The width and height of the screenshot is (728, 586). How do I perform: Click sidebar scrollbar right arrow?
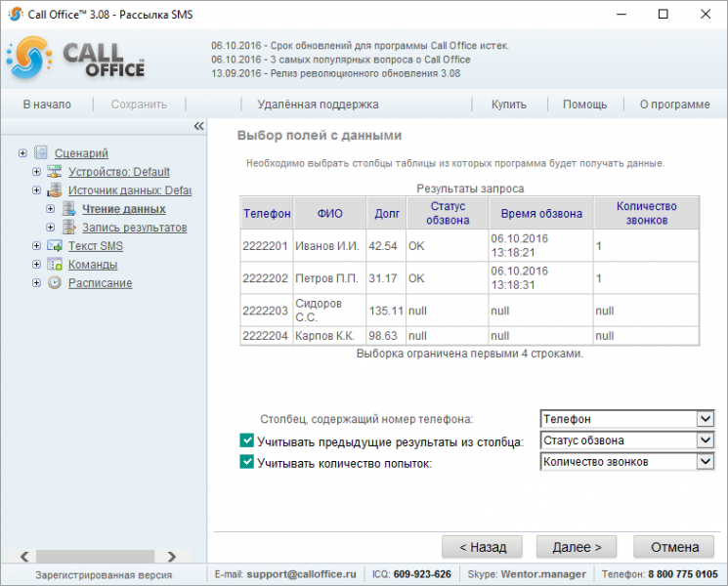coord(172,557)
